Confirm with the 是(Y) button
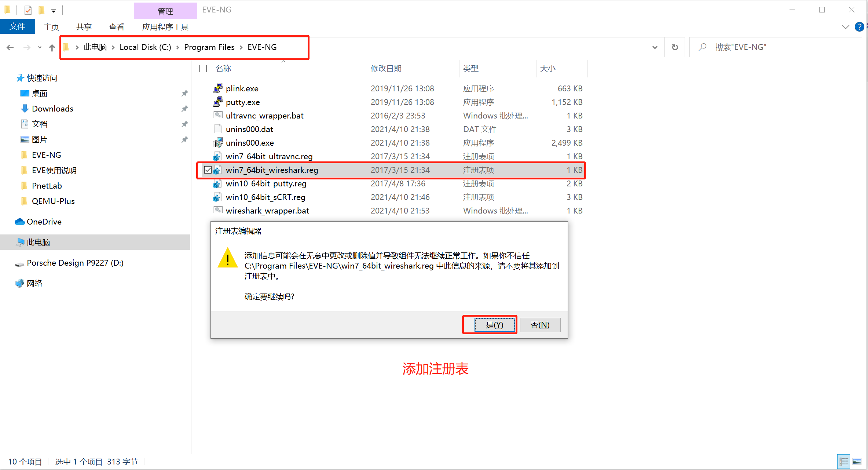 click(494, 325)
